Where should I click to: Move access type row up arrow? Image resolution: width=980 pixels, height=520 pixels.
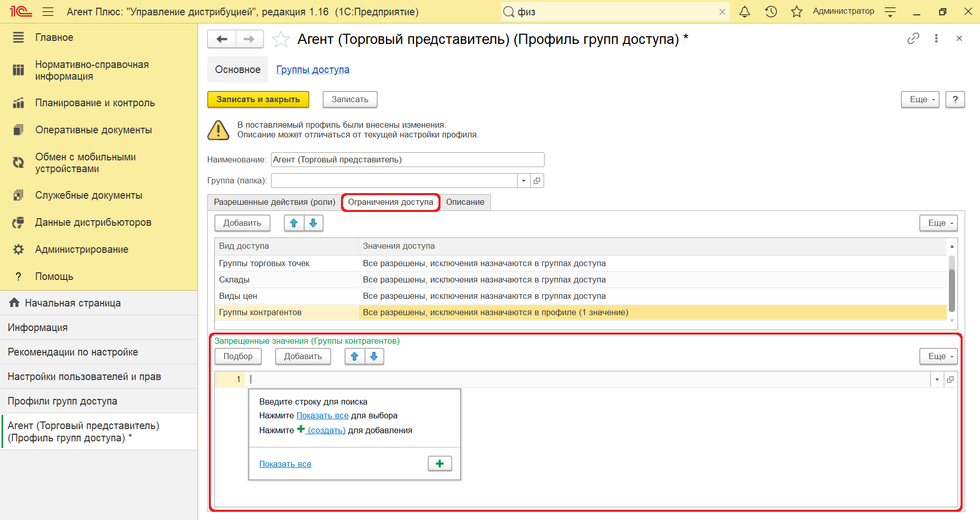tap(293, 223)
